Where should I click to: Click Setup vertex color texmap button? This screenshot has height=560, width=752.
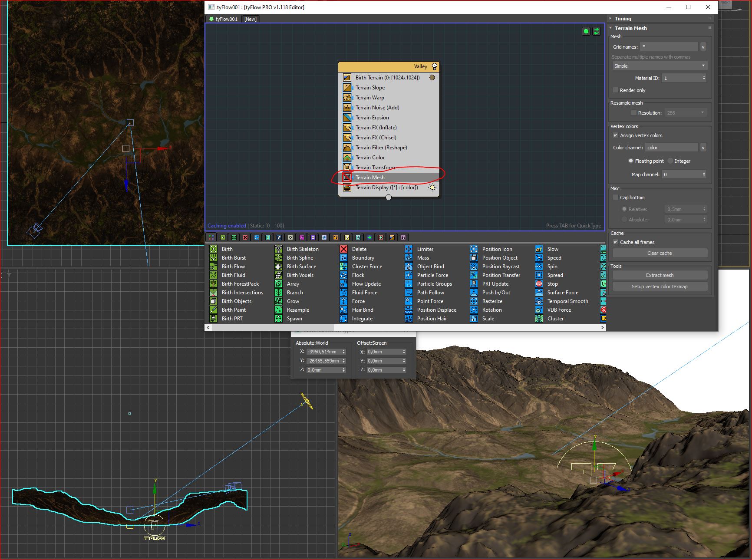click(x=660, y=287)
